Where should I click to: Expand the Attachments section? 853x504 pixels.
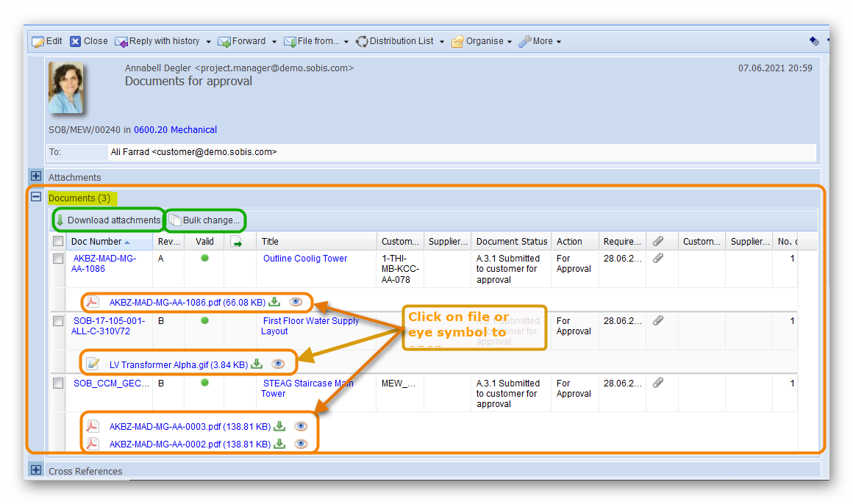coord(35,176)
